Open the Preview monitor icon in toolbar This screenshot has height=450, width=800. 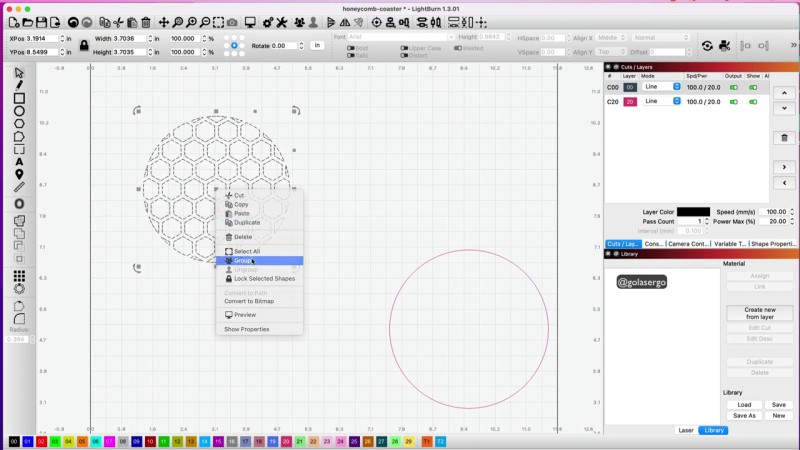pyautogui.click(x=251, y=22)
